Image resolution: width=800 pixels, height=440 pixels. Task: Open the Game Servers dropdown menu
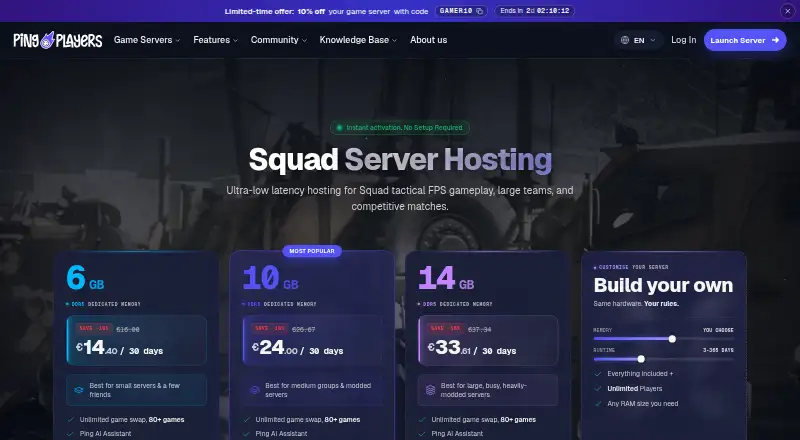(147, 40)
